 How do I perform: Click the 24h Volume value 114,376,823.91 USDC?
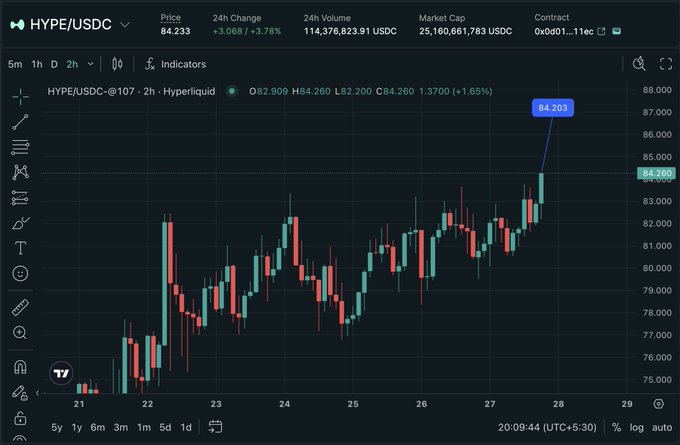(350, 31)
